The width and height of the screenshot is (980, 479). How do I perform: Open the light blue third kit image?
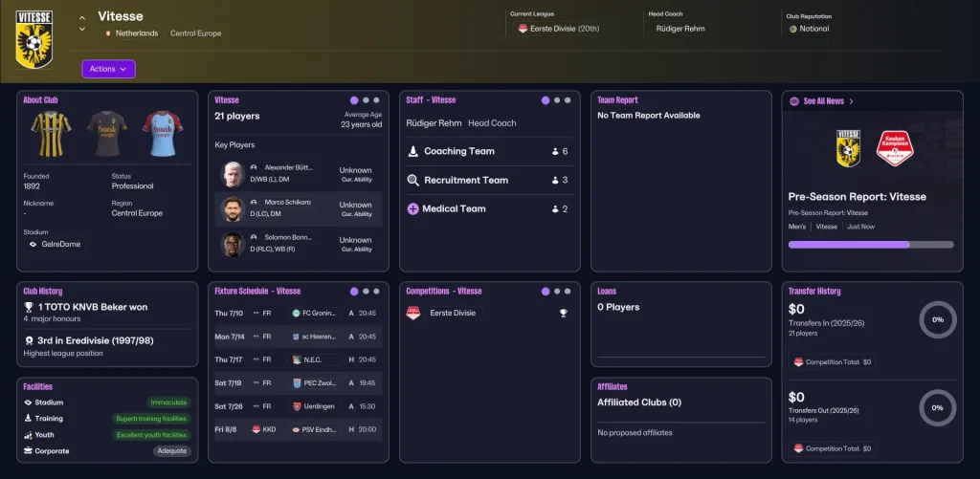(x=163, y=133)
